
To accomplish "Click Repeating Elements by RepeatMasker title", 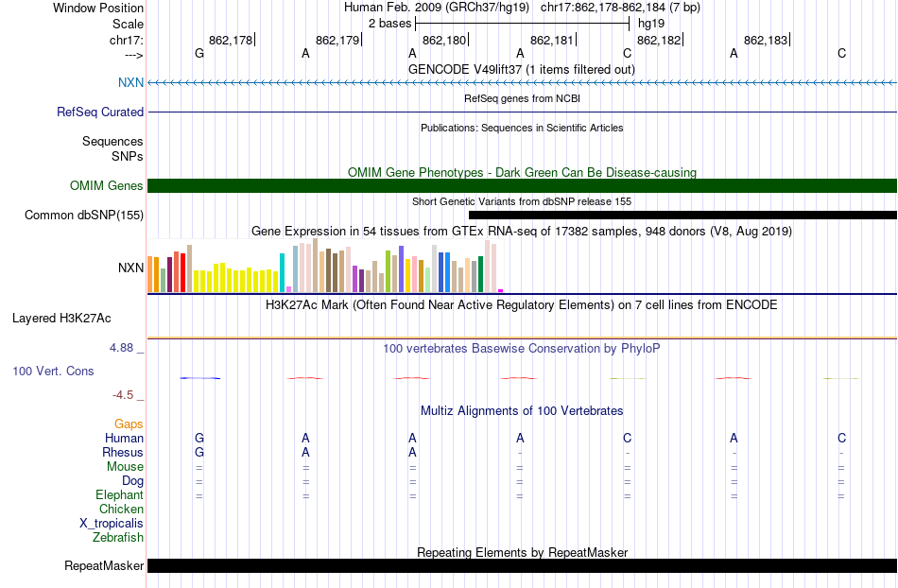I will 523,552.
